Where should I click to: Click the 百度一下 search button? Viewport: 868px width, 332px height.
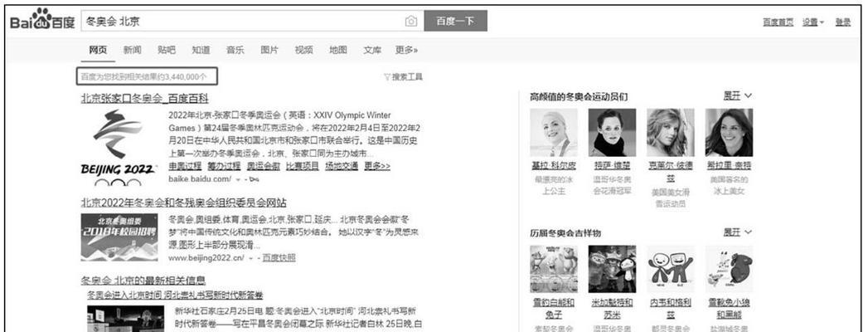click(x=456, y=21)
